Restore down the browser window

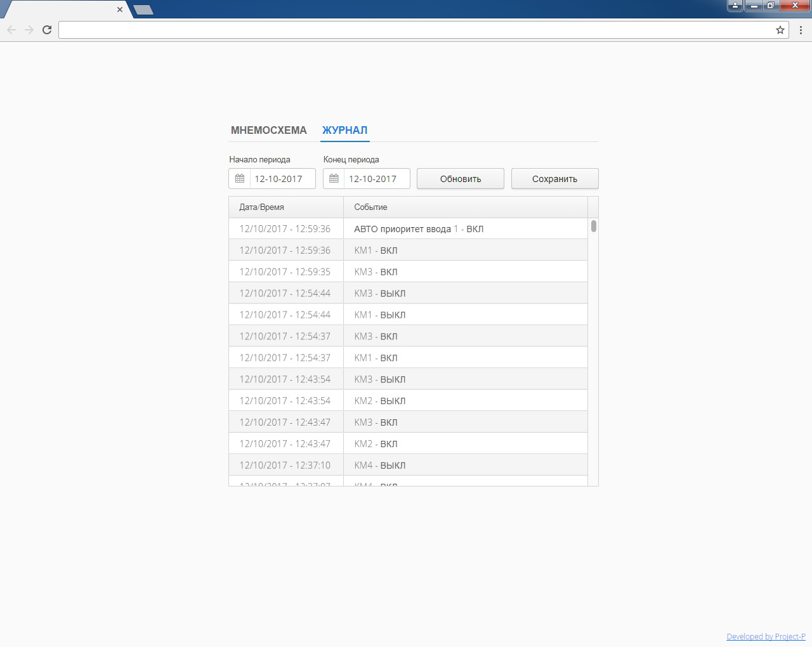(x=771, y=5)
